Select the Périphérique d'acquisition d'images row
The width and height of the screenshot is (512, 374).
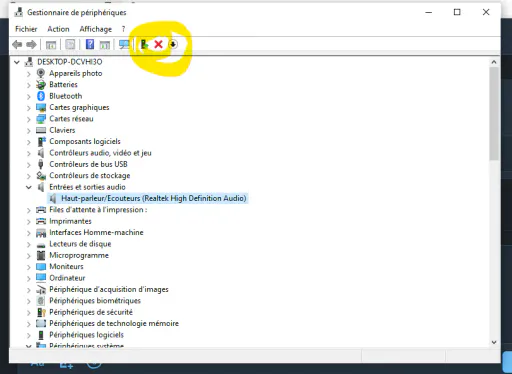(109, 289)
